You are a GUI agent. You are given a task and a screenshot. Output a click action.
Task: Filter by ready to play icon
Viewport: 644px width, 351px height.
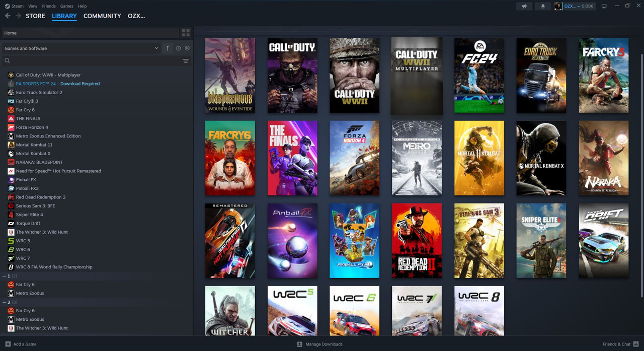pos(187,48)
